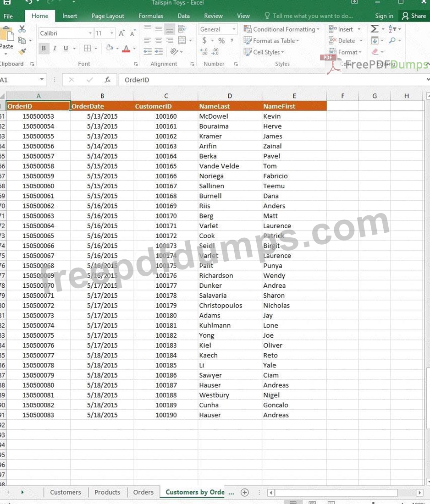The image size is (430, 504).
Task: Apply Accounting dollar number format
Action: (204, 40)
